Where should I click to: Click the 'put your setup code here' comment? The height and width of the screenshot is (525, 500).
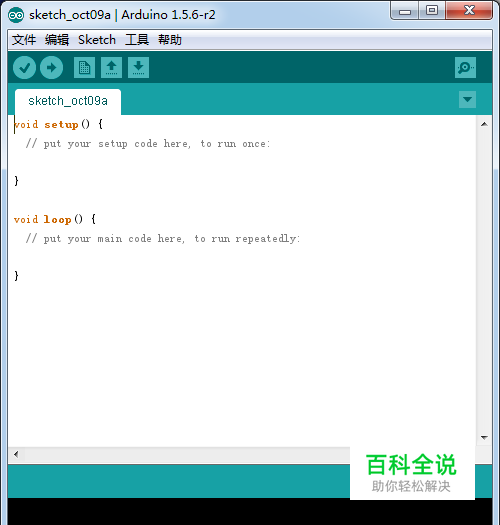148,144
